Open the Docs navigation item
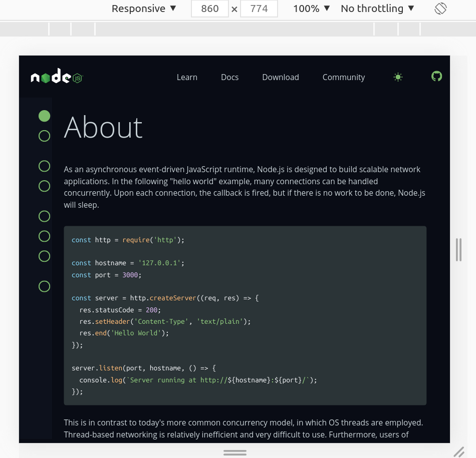 [230, 78]
